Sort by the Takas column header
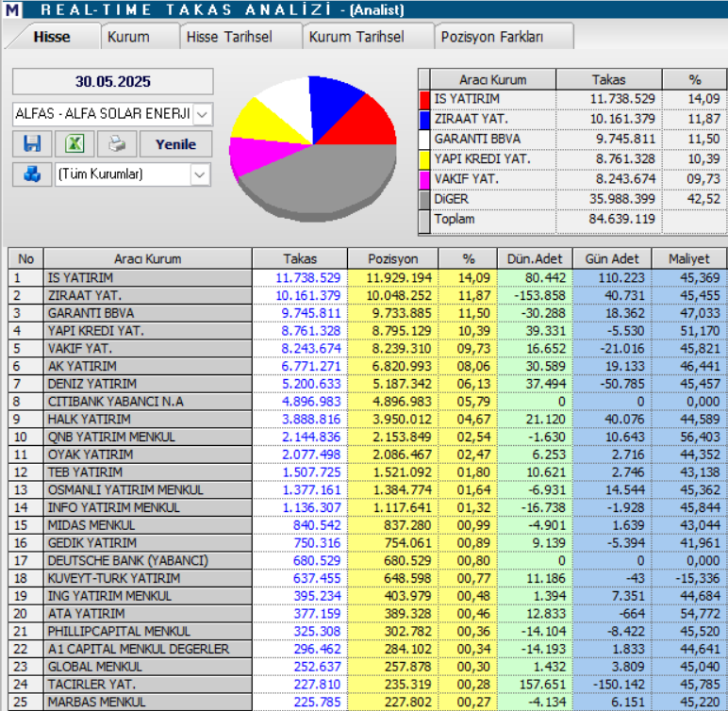Viewport: 728px width, 711px height. tap(300, 258)
